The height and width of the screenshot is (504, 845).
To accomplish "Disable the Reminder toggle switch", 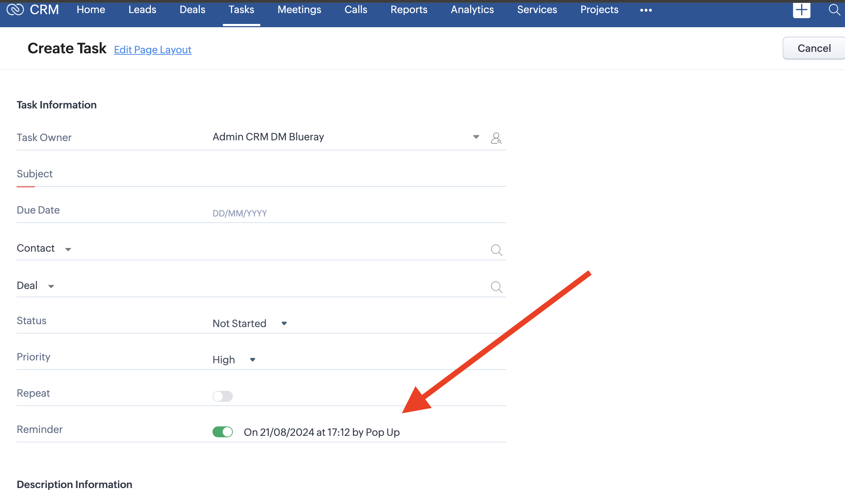I will coord(222,432).
